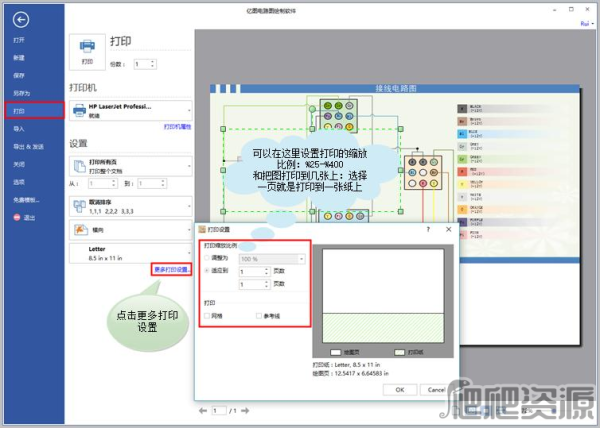600x428 pixels.
Task: Click the red 退出 exit icon
Action: click(x=17, y=217)
